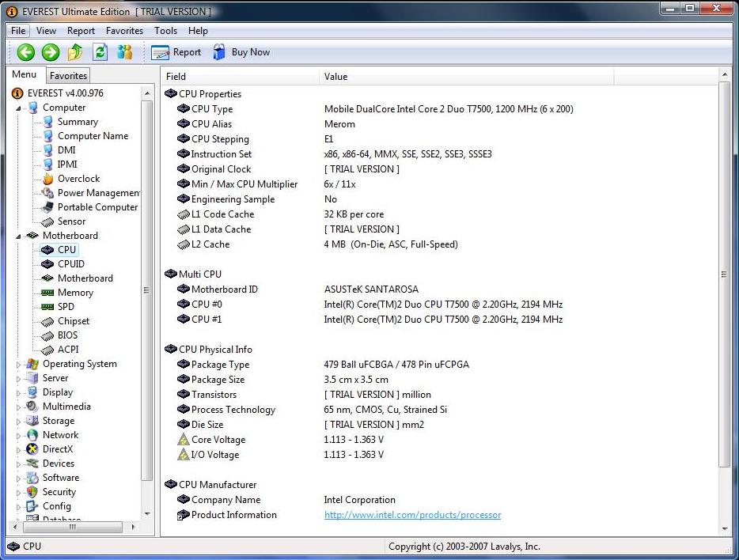Click the Network globe icon
This screenshot has height=560, width=739.
pos(32,435)
